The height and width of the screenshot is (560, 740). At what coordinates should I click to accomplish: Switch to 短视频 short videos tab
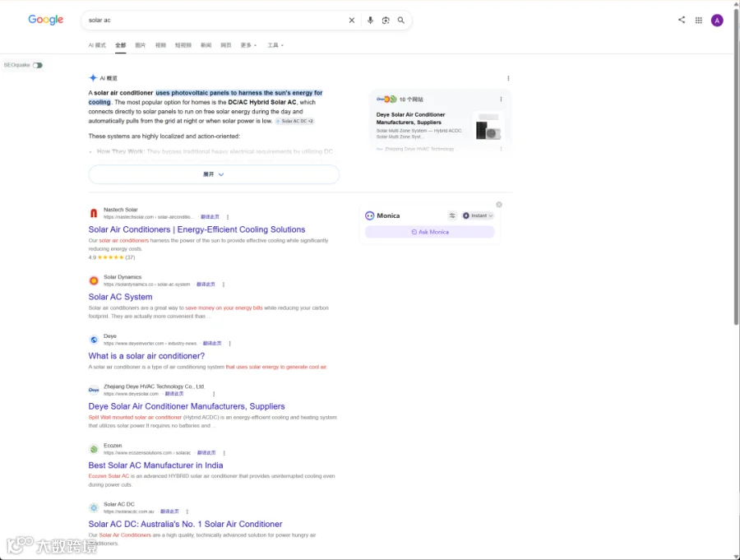point(183,45)
